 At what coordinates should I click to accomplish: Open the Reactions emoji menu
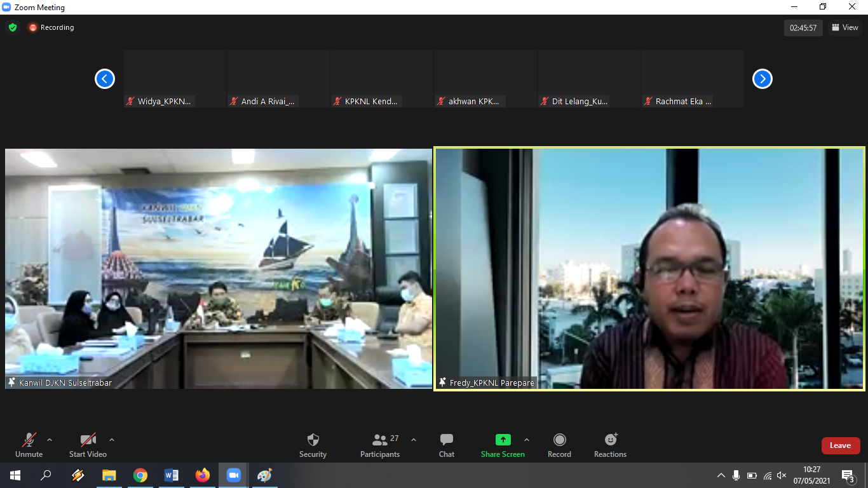(x=610, y=445)
